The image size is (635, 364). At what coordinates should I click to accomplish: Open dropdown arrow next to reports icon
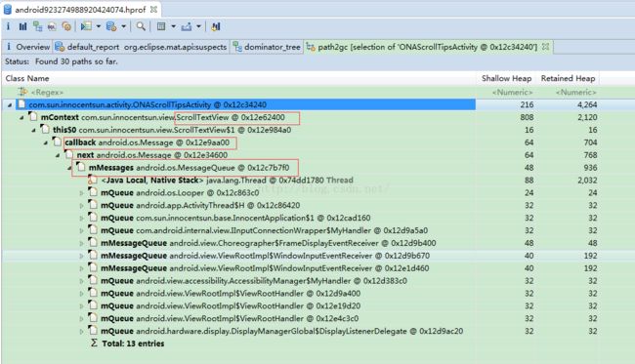tap(99, 26)
